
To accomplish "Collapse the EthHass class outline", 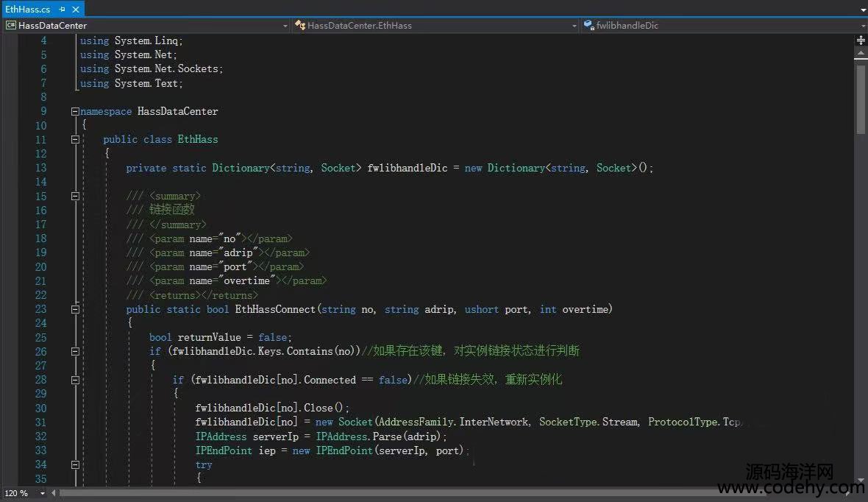I will point(75,140).
